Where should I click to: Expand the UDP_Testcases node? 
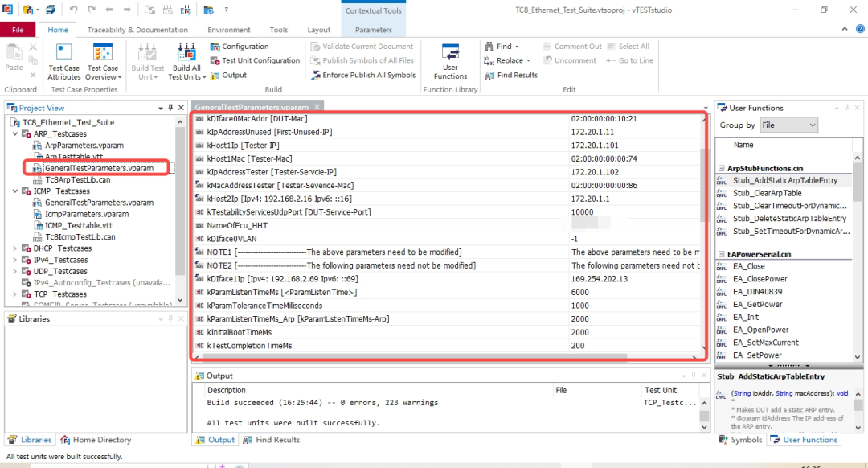[15, 271]
